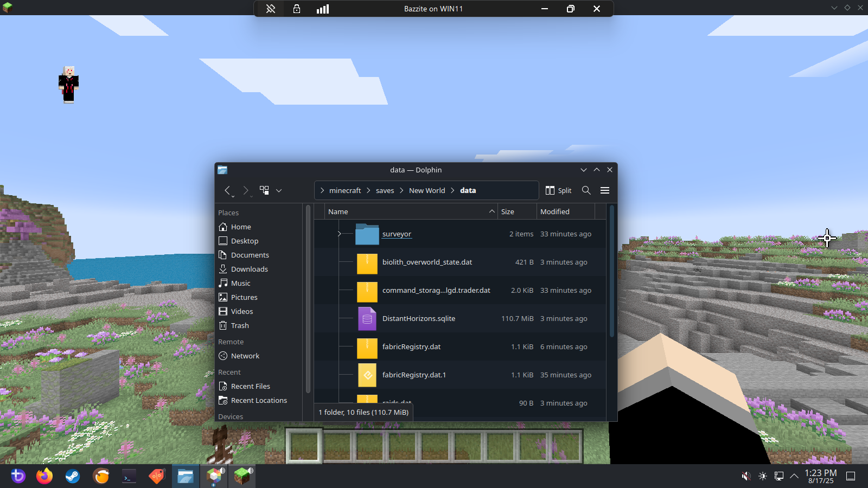Click Dolphin's view mode icon
This screenshot has width=868, height=488.
click(264, 190)
